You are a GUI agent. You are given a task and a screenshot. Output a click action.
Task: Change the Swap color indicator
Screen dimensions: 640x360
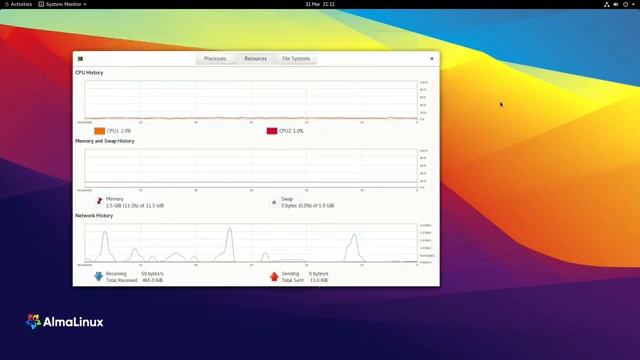[x=274, y=202]
